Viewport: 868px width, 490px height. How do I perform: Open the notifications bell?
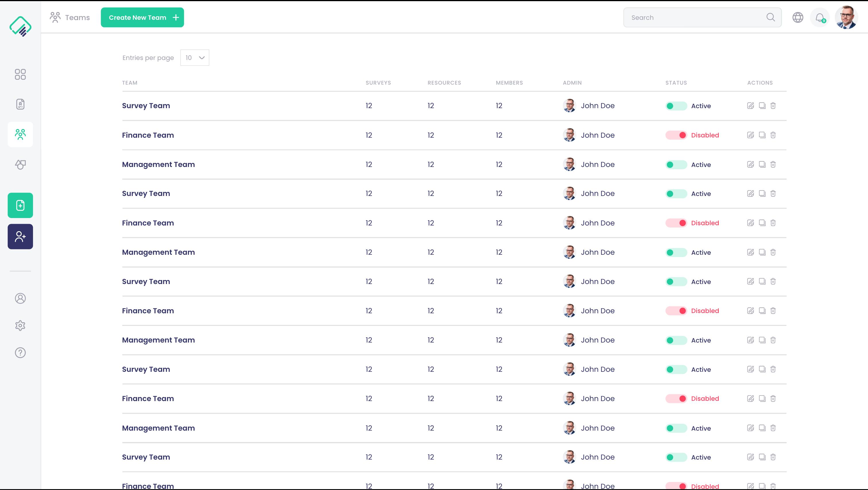click(x=820, y=17)
